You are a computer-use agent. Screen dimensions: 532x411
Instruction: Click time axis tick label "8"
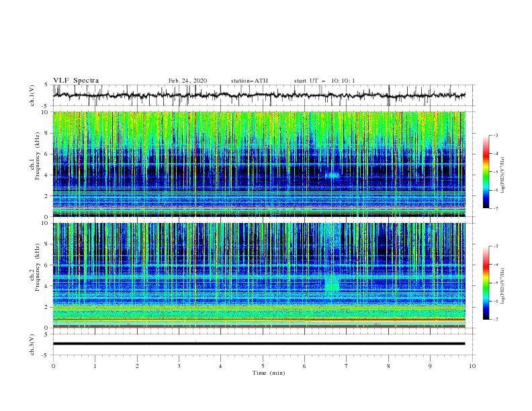(x=388, y=366)
